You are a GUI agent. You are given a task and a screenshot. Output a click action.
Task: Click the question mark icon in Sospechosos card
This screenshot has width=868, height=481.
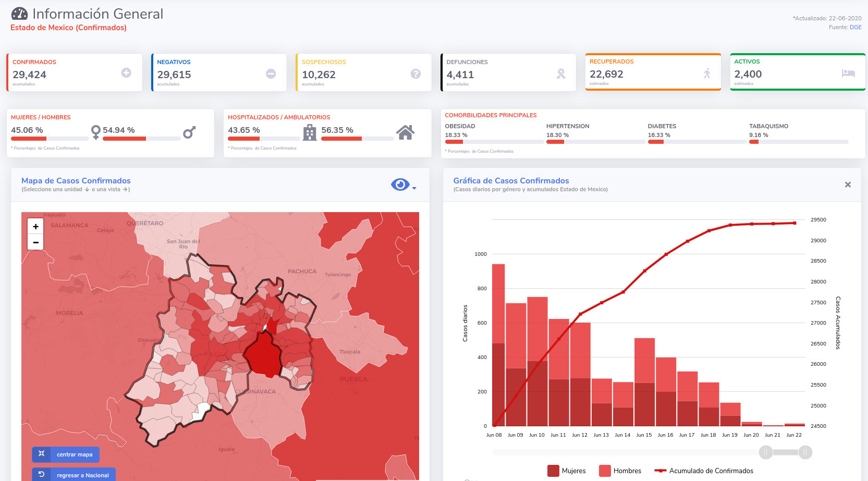pos(415,73)
